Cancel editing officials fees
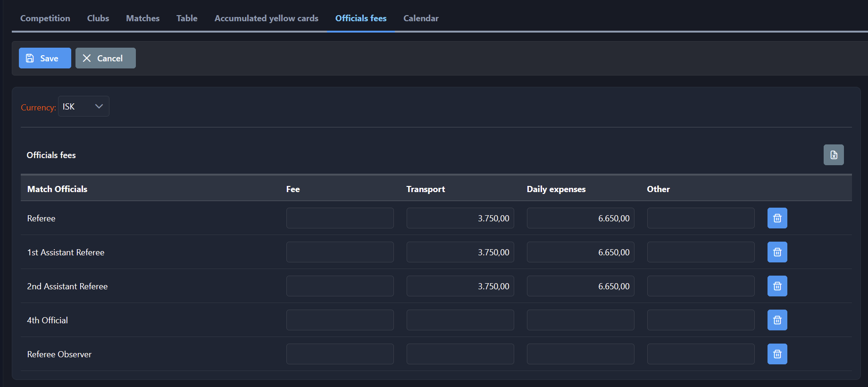The height and width of the screenshot is (387, 868). 105,58
